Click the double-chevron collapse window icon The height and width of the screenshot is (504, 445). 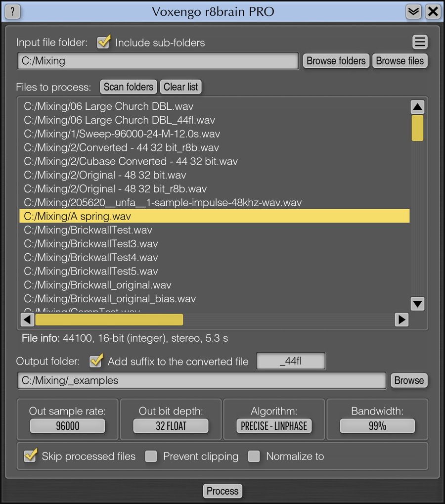pos(413,11)
